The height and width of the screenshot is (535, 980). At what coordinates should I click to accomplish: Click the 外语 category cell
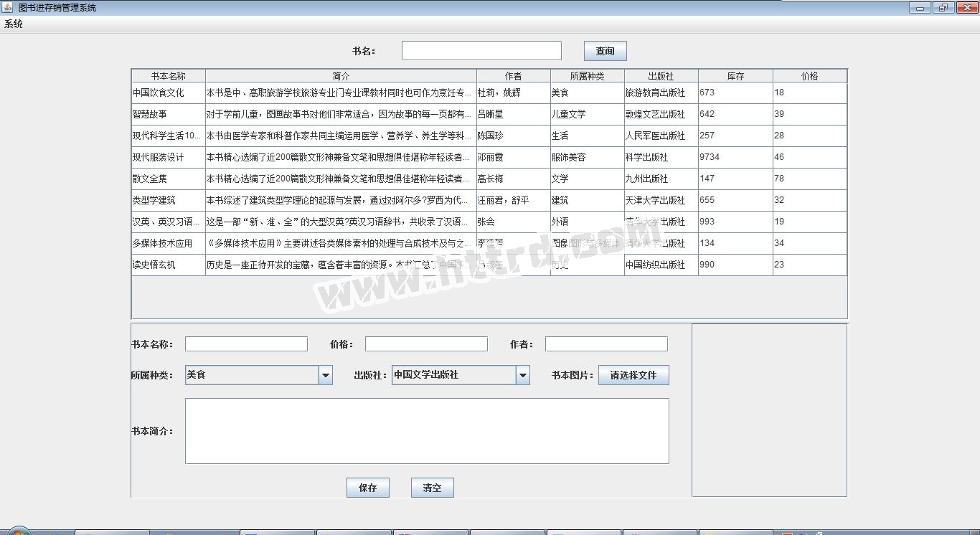click(x=588, y=222)
